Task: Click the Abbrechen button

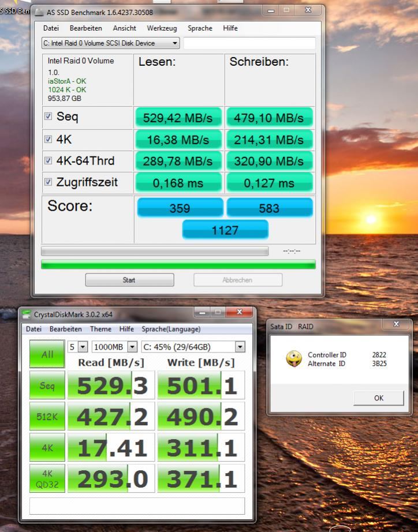Action: click(238, 280)
